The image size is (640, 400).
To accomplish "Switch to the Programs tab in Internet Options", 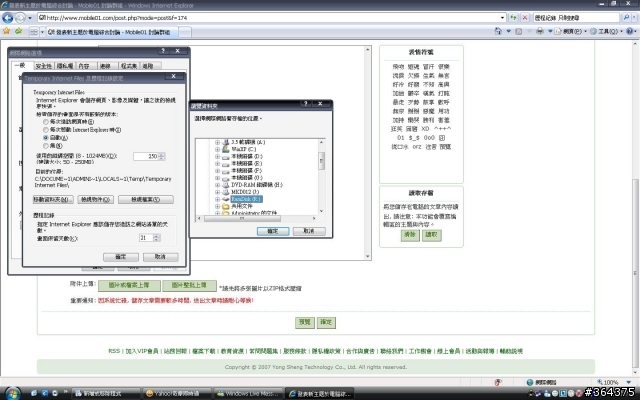I will click(x=129, y=66).
